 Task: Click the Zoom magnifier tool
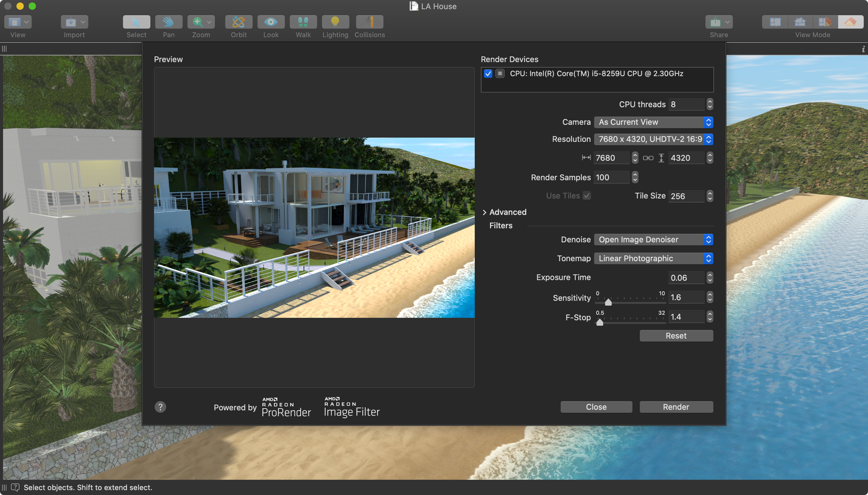(x=198, y=22)
